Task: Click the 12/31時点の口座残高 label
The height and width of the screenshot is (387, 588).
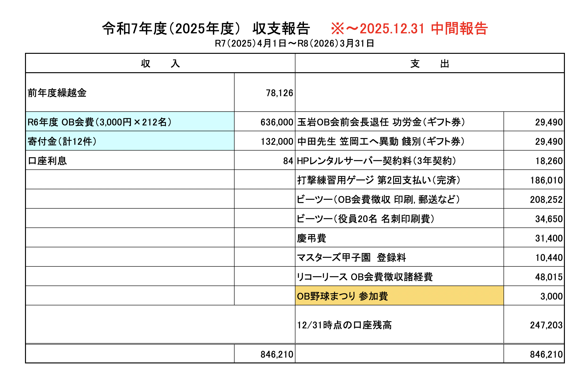Action: [x=344, y=325]
